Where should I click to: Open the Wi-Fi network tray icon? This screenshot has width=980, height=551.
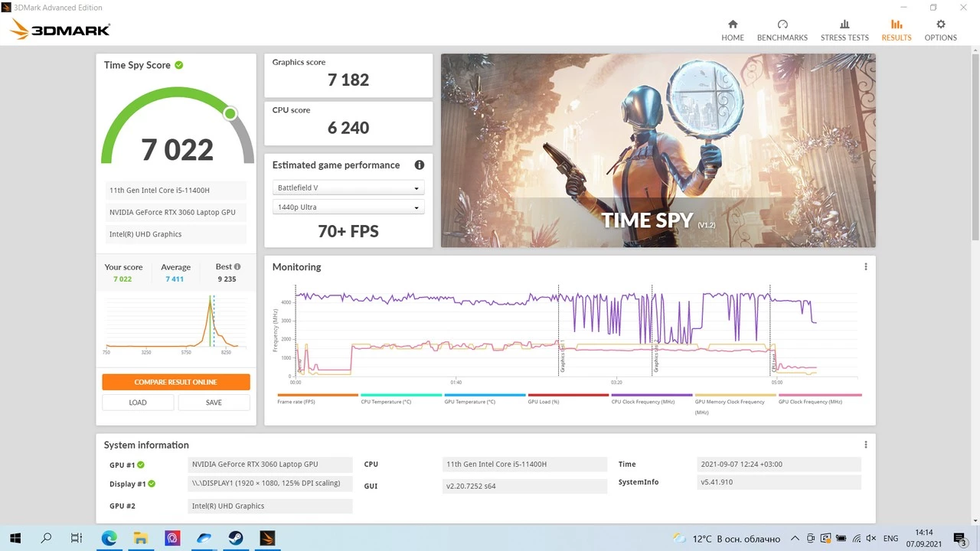coord(857,539)
